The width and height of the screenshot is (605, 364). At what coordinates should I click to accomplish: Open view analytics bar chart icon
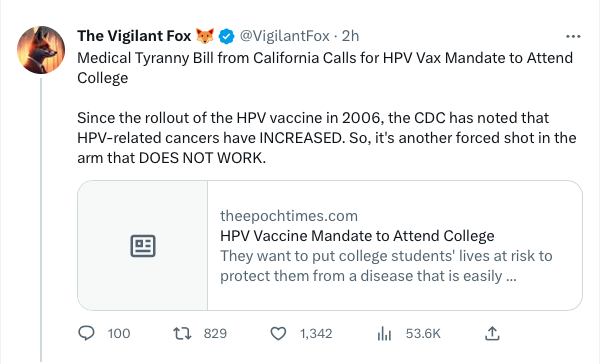pos(384,333)
